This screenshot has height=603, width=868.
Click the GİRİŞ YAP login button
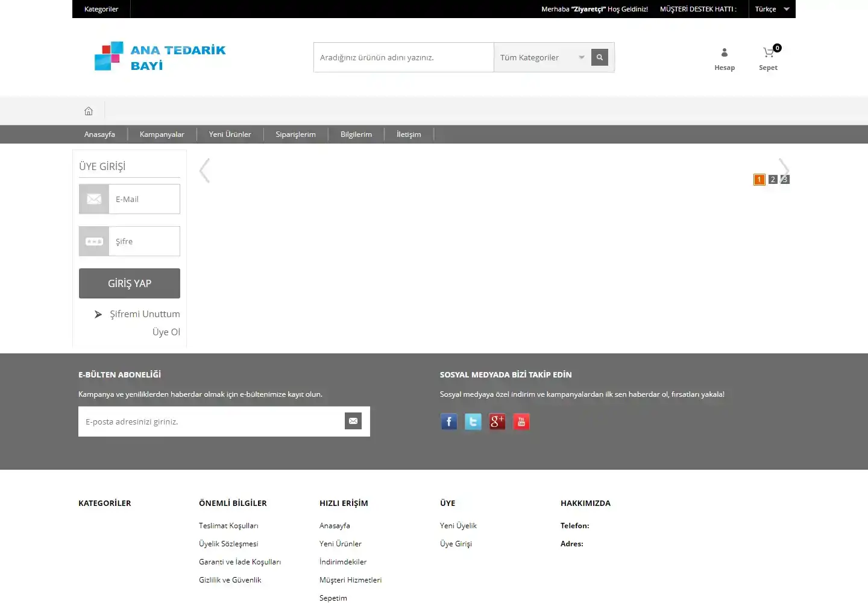click(130, 283)
